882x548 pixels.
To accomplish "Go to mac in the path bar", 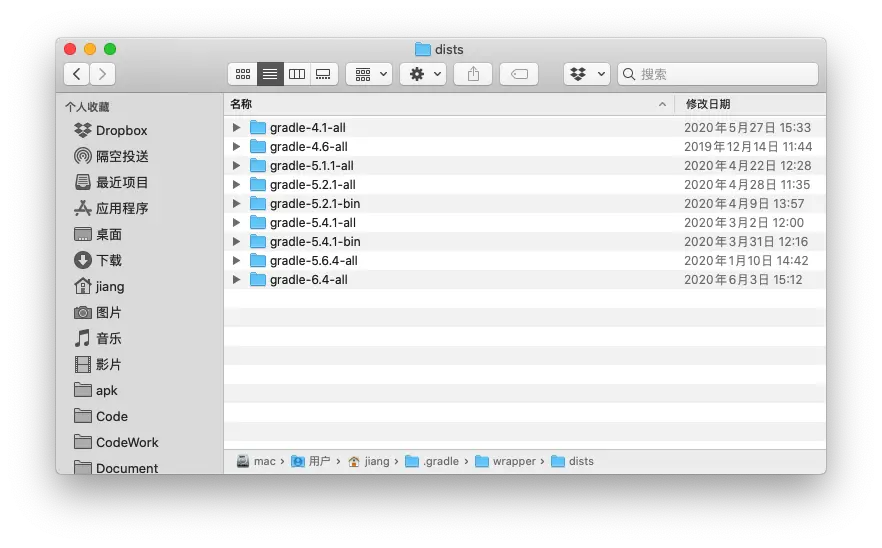I will [256, 461].
